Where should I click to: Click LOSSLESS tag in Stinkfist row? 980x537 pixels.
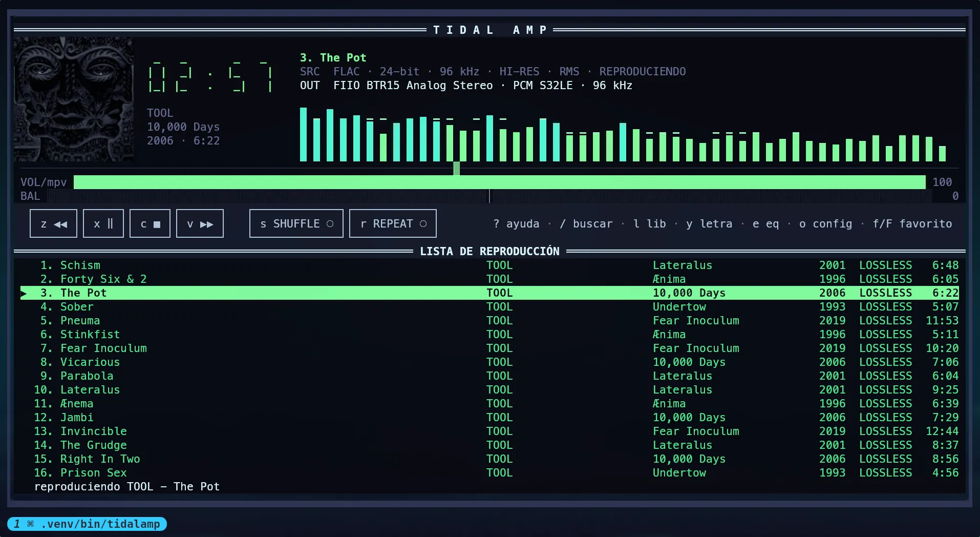886,335
